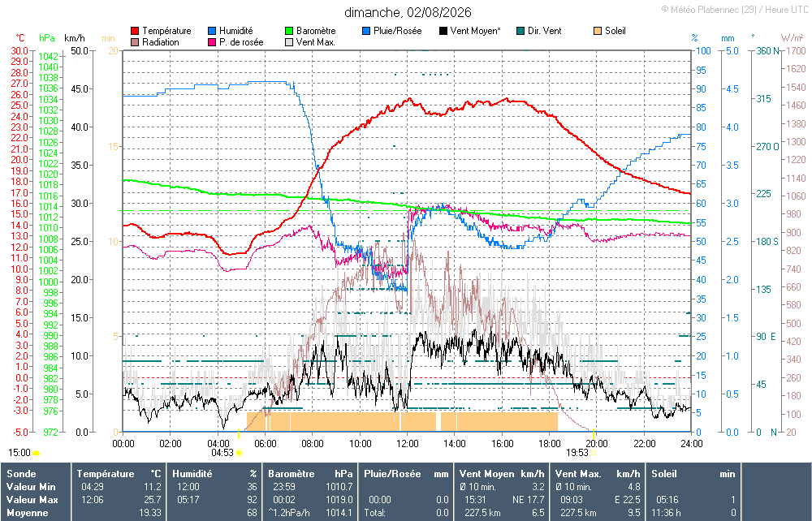This screenshot has width=812, height=521.
Task: Click the red Température legend swatch
Action: click(x=135, y=31)
